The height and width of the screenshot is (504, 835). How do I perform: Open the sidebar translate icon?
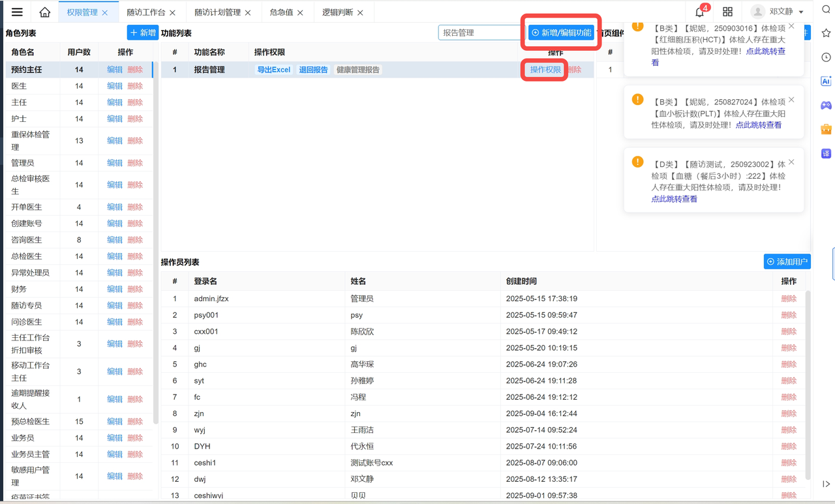tap(826, 154)
